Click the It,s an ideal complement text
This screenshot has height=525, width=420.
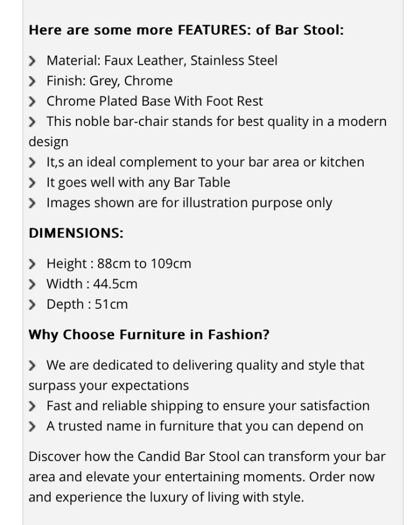point(205,163)
